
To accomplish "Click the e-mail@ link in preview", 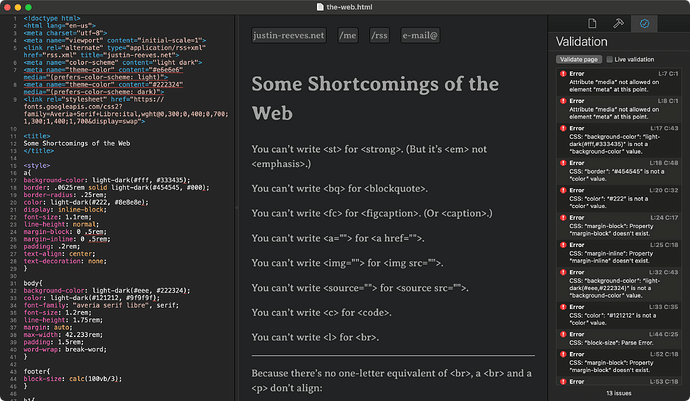I will (421, 37).
